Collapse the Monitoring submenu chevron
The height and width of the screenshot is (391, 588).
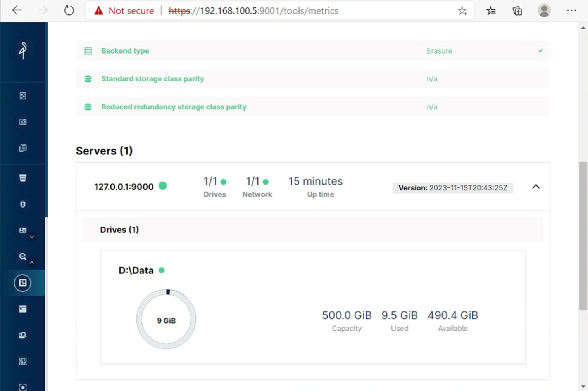coord(32,263)
